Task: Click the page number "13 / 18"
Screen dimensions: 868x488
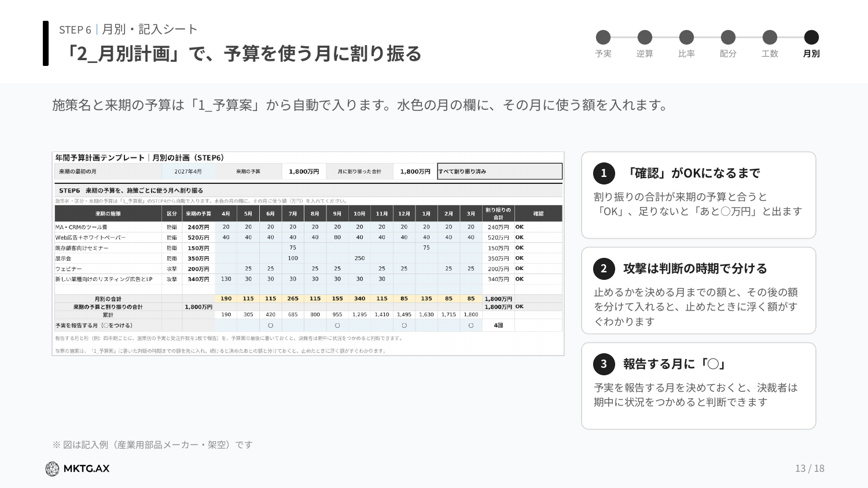Action: (x=810, y=469)
